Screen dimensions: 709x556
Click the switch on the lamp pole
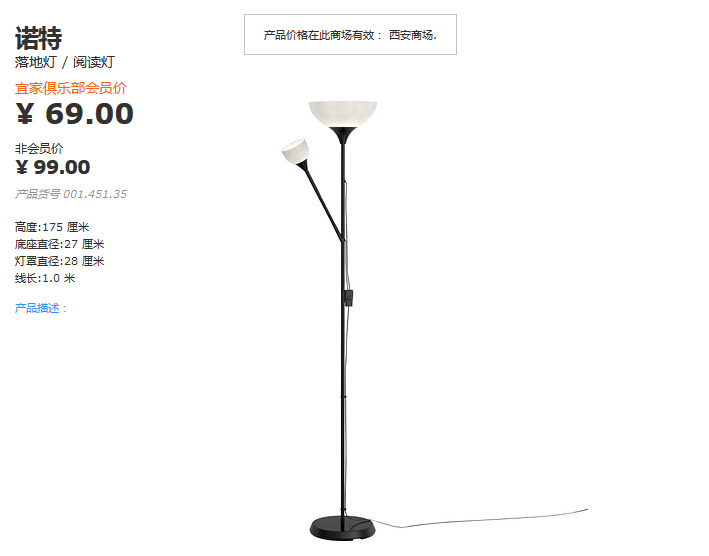349,298
